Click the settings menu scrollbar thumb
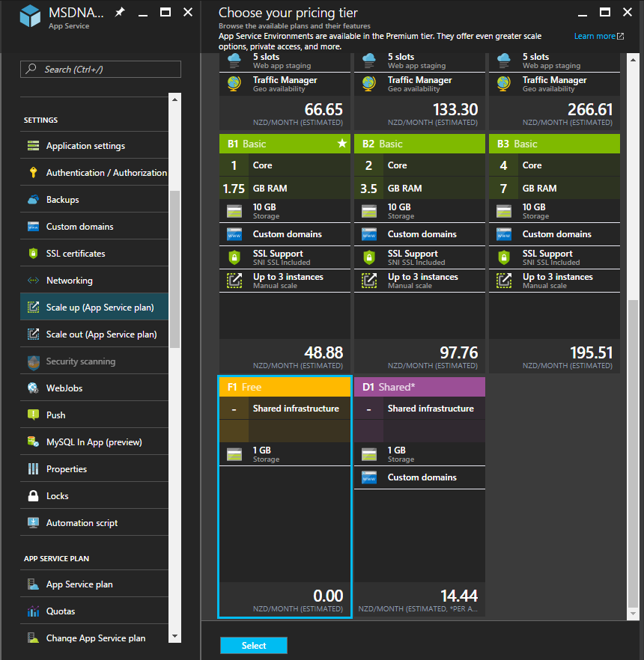 tap(174, 269)
